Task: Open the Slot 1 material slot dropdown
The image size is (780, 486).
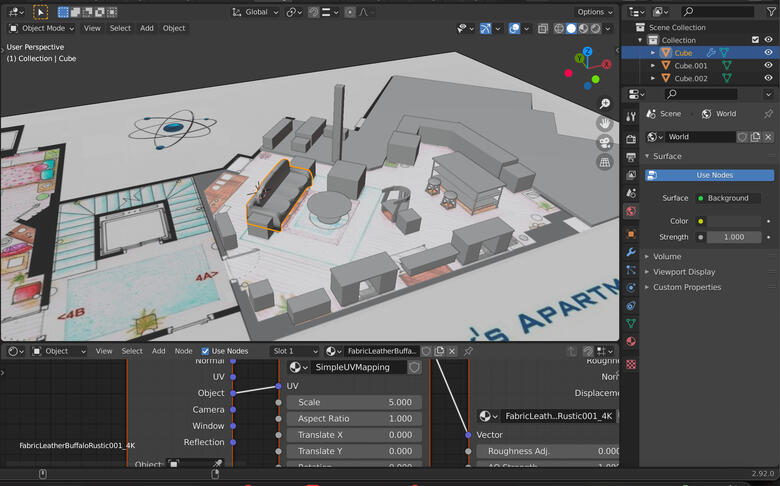Action: tap(295, 351)
